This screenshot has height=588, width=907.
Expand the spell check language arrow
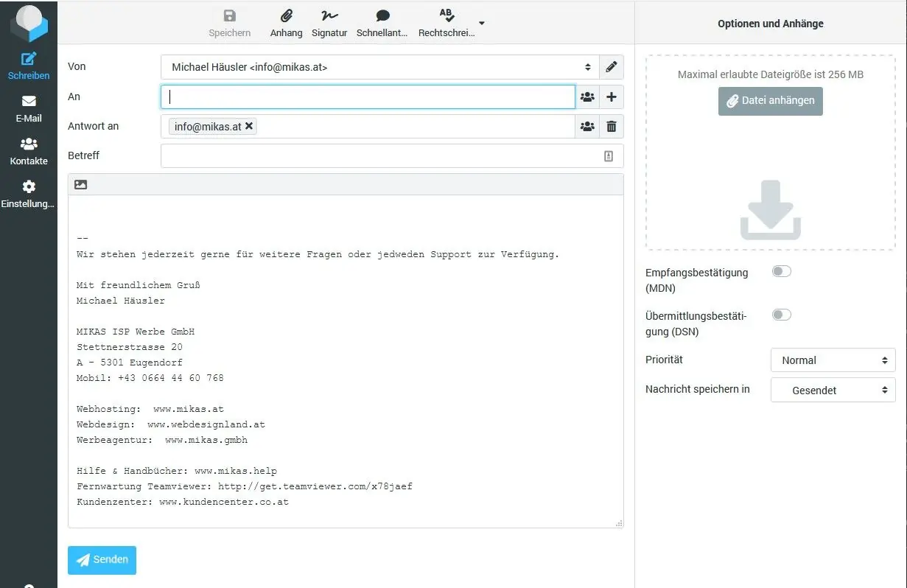[x=480, y=24]
